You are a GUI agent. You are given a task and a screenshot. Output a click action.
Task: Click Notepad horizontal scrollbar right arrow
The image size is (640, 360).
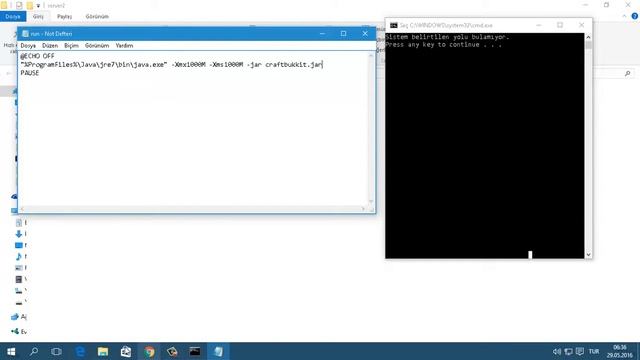[x=363, y=209]
